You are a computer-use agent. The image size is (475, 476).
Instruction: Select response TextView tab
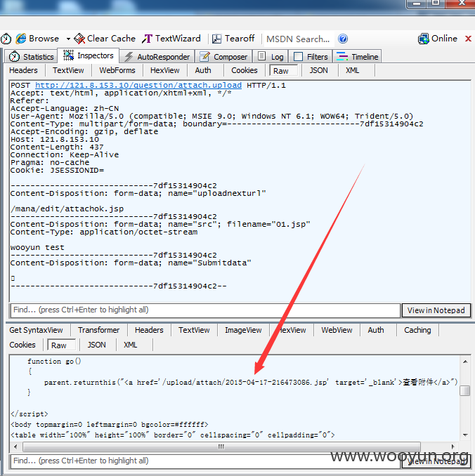tap(194, 330)
